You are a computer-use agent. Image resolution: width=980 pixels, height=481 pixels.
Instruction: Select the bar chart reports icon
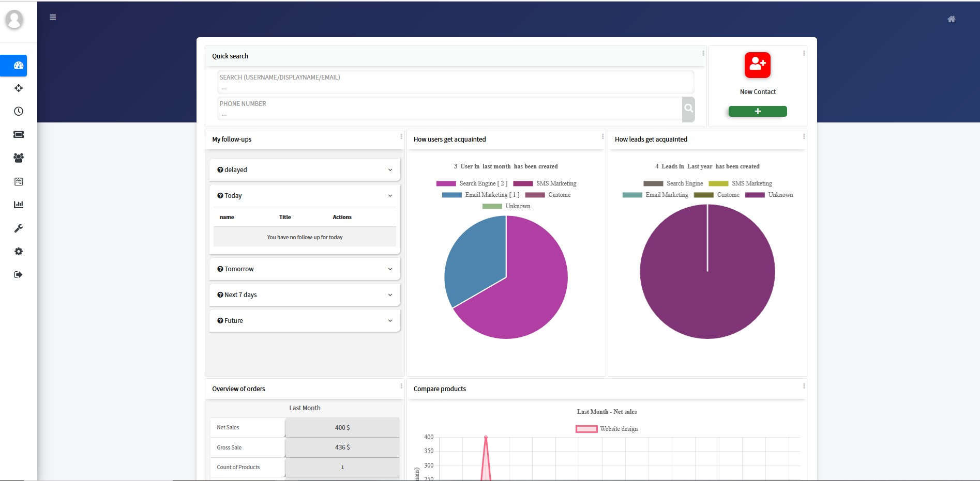[19, 205]
